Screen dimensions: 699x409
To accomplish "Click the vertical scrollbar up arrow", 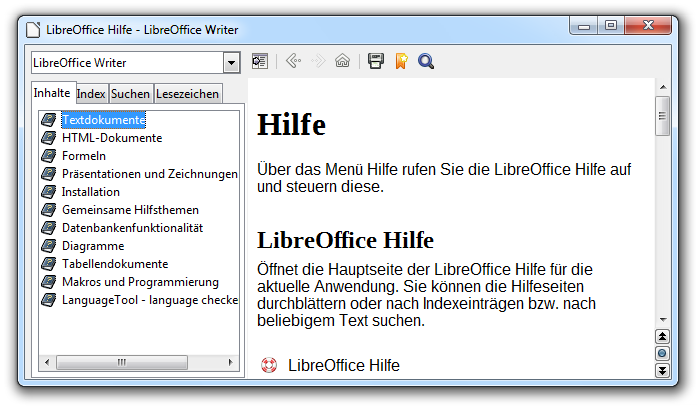I will point(662,86).
